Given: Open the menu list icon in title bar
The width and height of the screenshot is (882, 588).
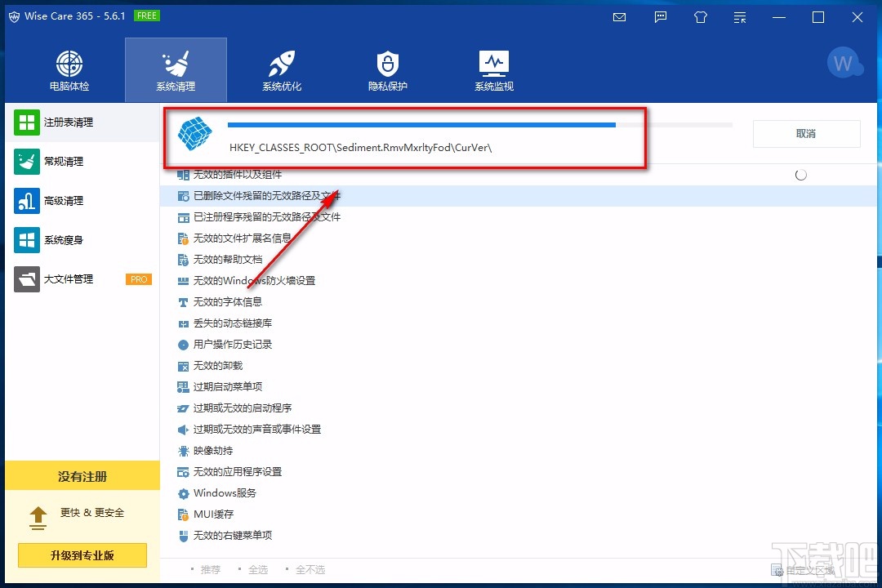Looking at the screenshot, I should (x=740, y=17).
